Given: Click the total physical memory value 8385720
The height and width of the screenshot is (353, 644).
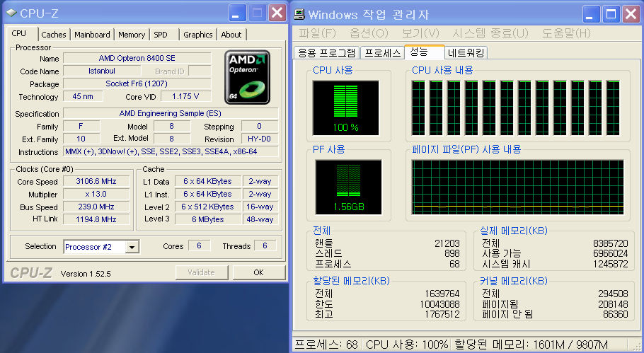Looking at the screenshot, I should (x=610, y=243).
